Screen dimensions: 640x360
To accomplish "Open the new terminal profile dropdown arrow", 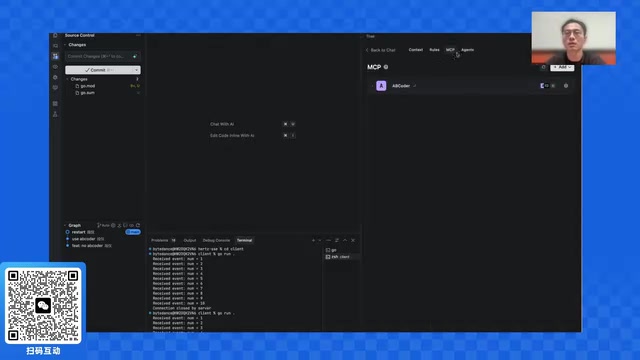I will tap(320, 240).
